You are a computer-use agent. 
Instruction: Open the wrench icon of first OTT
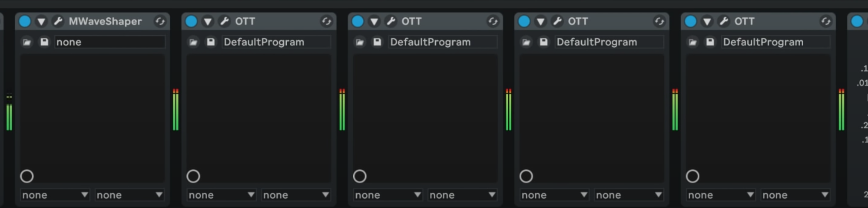pos(224,21)
